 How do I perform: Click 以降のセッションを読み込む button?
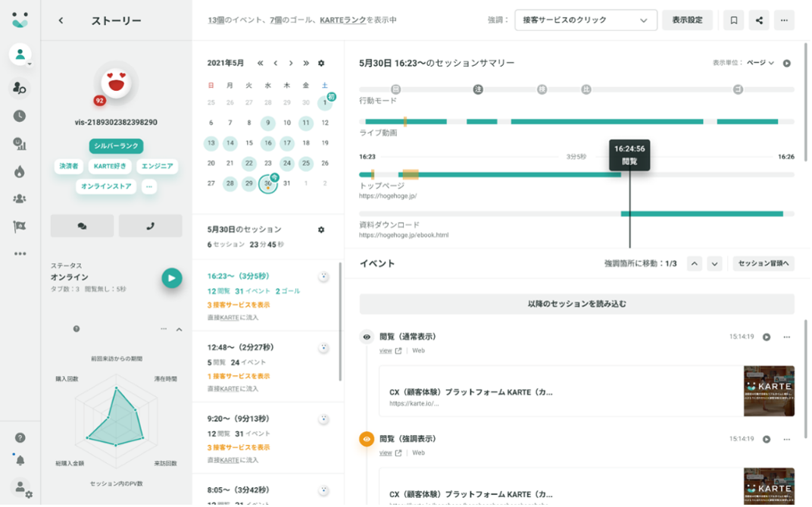point(577,304)
